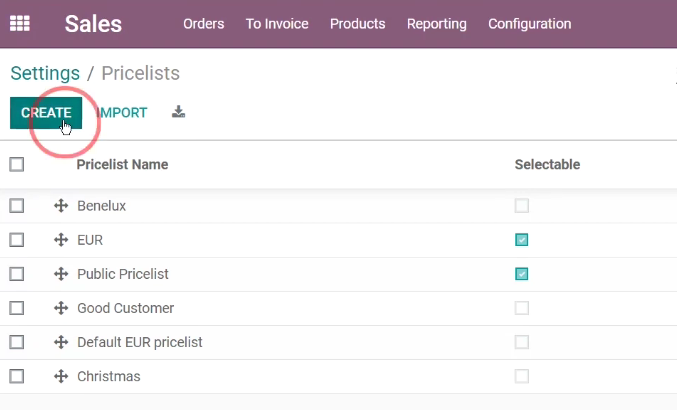This screenshot has width=677, height=410.
Task: Open the apps grid menu icon
Action: tap(20, 23)
